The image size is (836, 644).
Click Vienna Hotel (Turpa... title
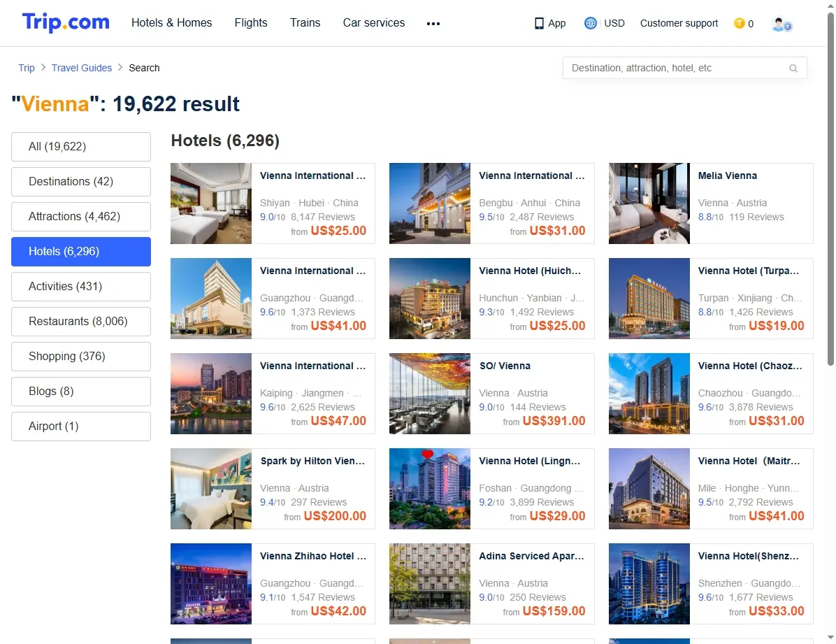click(x=749, y=271)
